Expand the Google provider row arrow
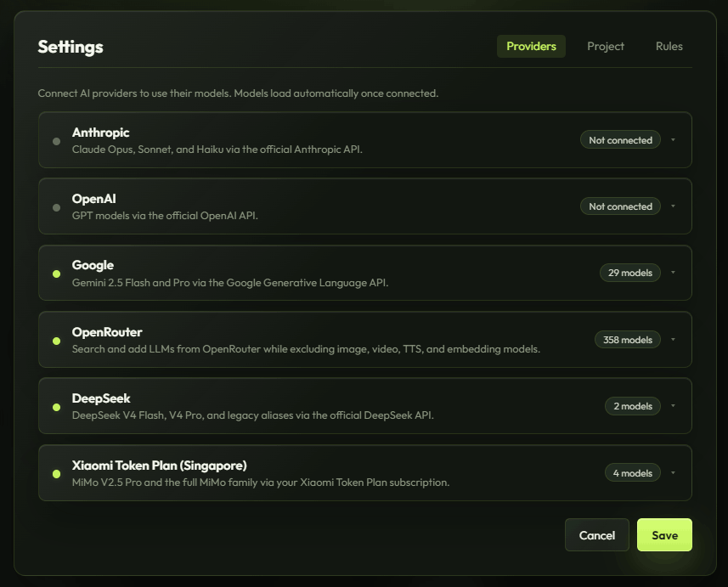The width and height of the screenshot is (728, 587). pos(673,273)
